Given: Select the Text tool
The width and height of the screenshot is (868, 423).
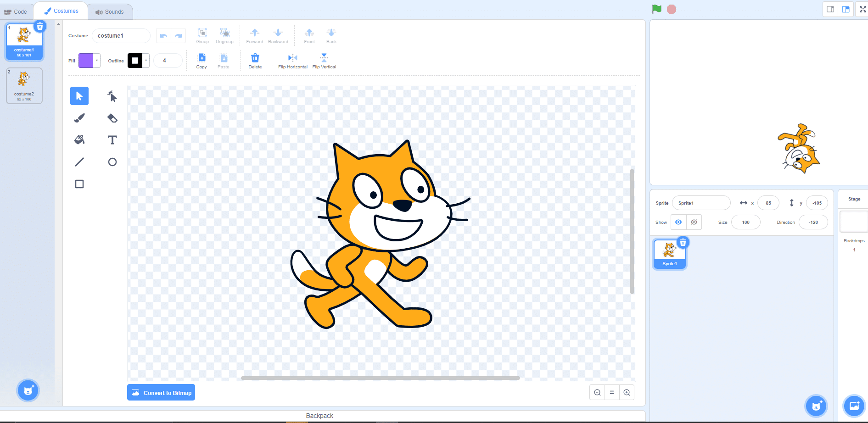Looking at the screenshot, I should tap(112, 140).
